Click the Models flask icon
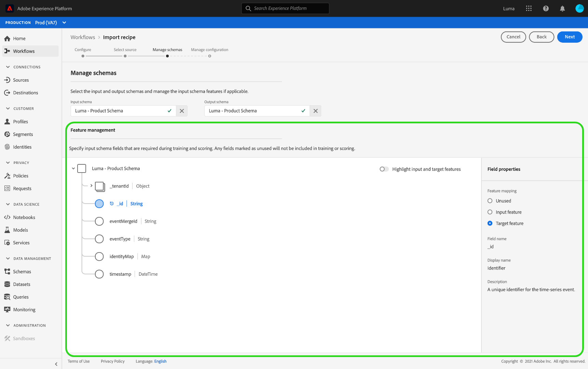Viewport: 588px width, 369px height. pyautogui.click(x=7, y=230)
